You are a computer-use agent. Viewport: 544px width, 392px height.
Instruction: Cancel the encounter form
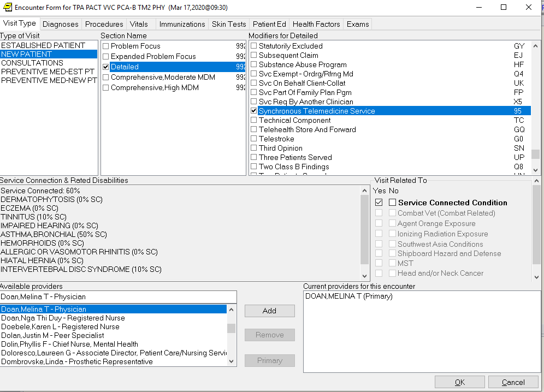[513, 382]
